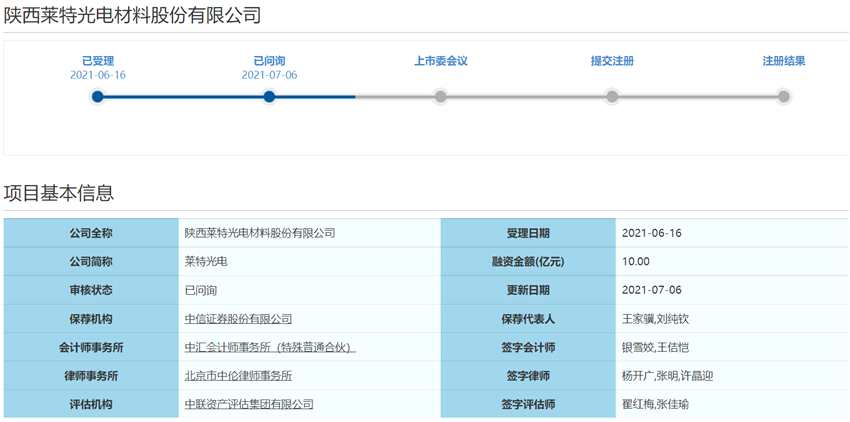Click the 杨开广,张明,许晶迎 lawyers value

(x=667, y=375)
